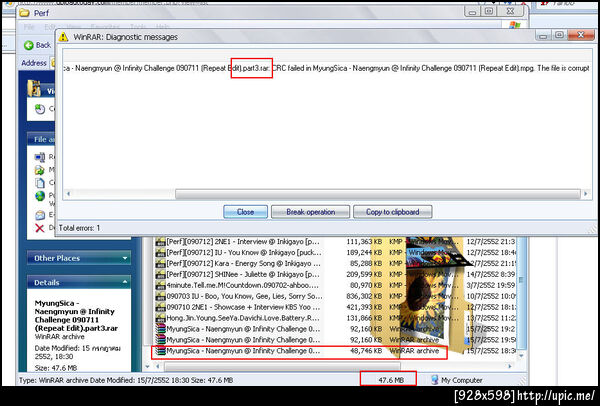Click the Copy task icon in sidebar
The image size is (600, 406).
pyautogui.click(x=40, y=183)
